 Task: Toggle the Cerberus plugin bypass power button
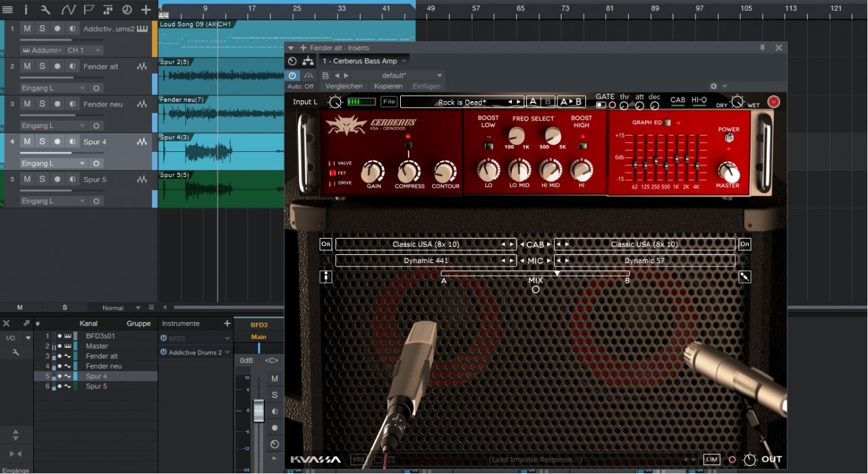[292, 76]
